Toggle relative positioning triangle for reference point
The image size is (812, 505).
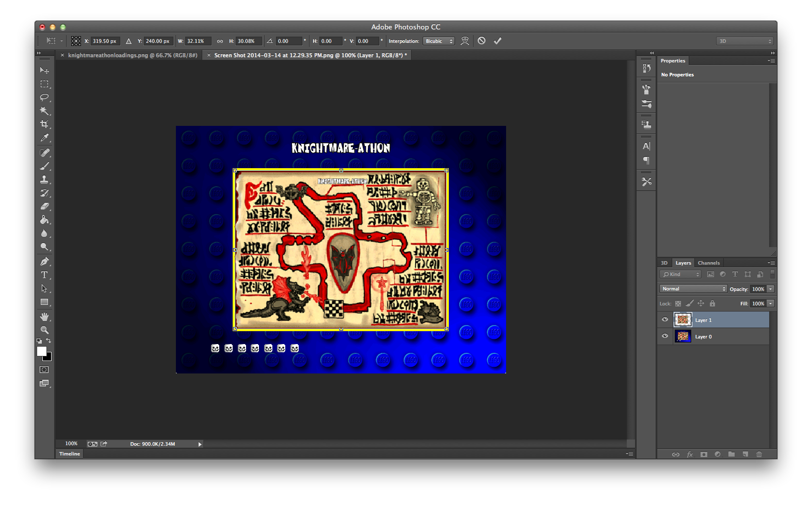128,41
